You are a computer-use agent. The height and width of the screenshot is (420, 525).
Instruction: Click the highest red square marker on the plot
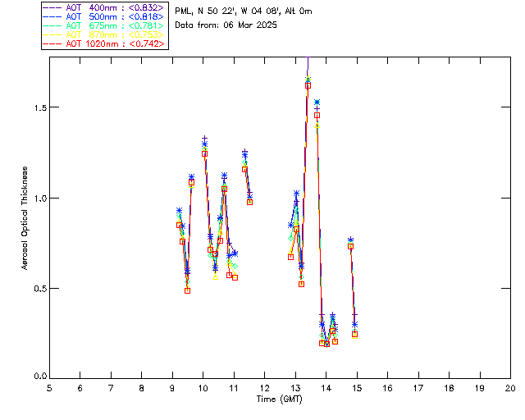(308, 85)
